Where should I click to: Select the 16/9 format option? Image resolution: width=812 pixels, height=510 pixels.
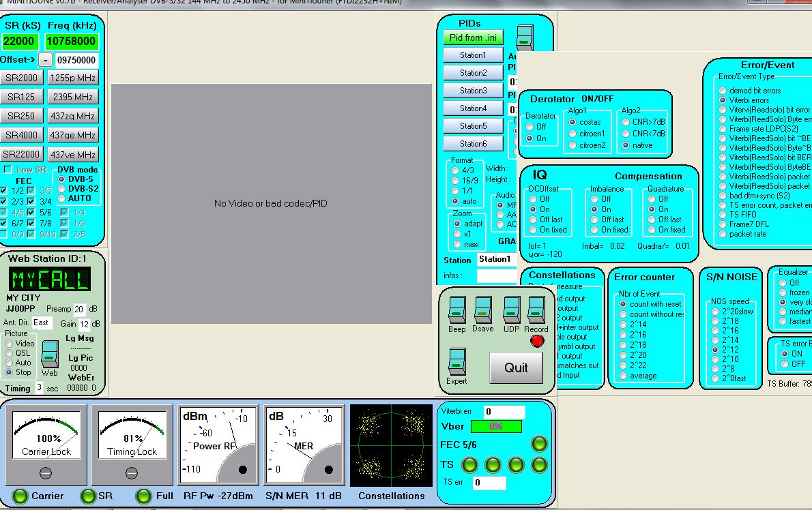[455, 181]
